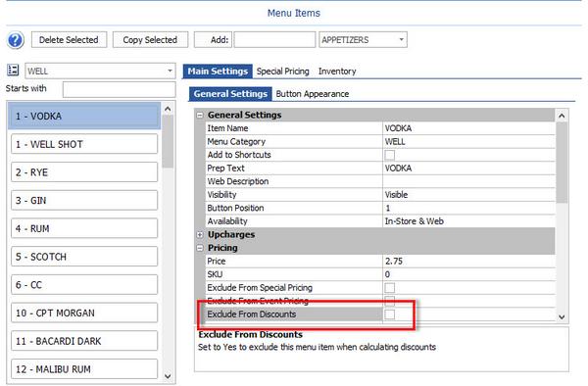Click the item list scroll down arrow
The image size is (588, 386).
click(168, 376)
